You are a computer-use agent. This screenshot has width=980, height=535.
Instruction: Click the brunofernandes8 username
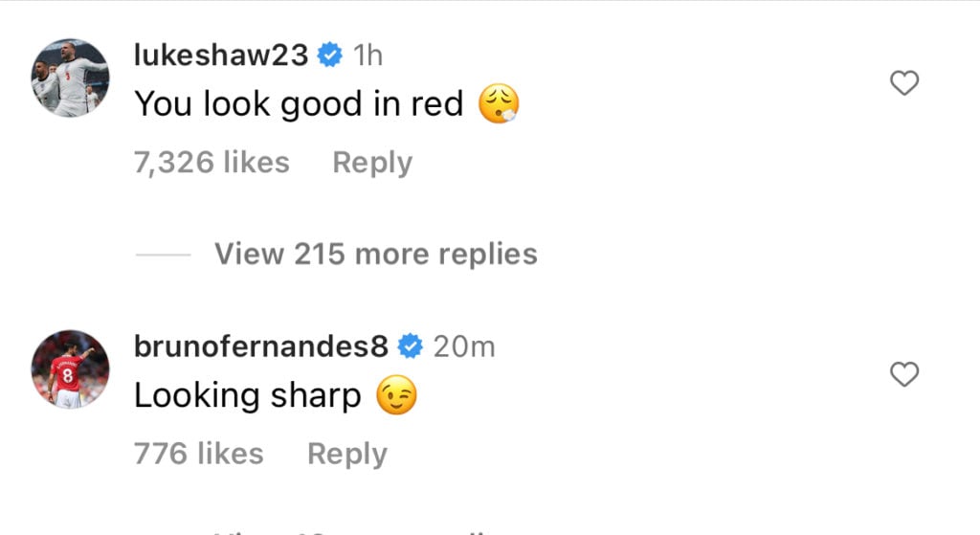(261, 346)
